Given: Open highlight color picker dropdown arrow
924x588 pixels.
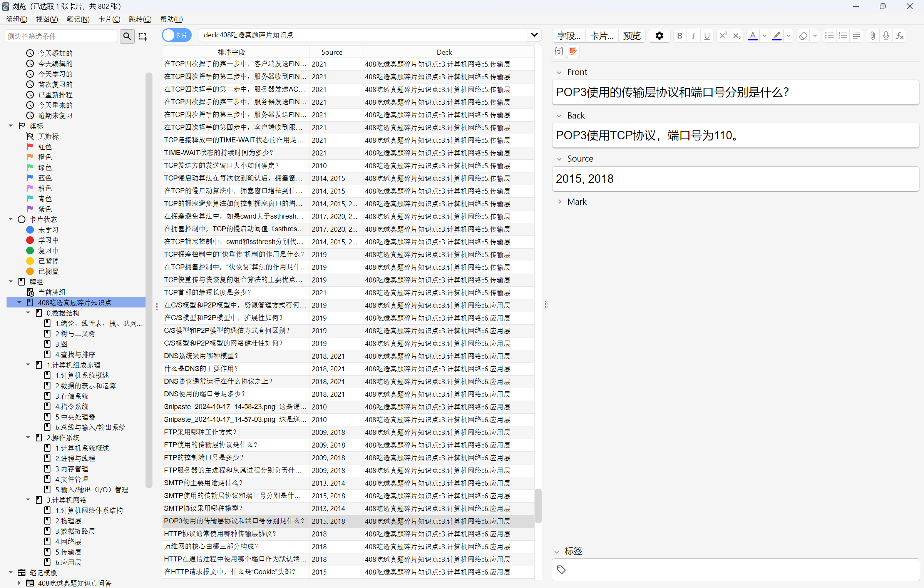Looking at the screenshot, I should [x=788, y=36].
